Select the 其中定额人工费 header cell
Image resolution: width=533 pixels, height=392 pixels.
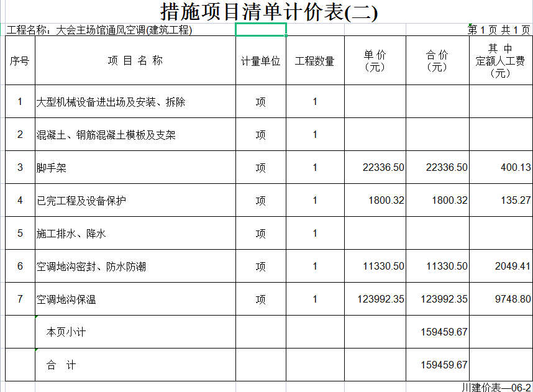[501, 60]
